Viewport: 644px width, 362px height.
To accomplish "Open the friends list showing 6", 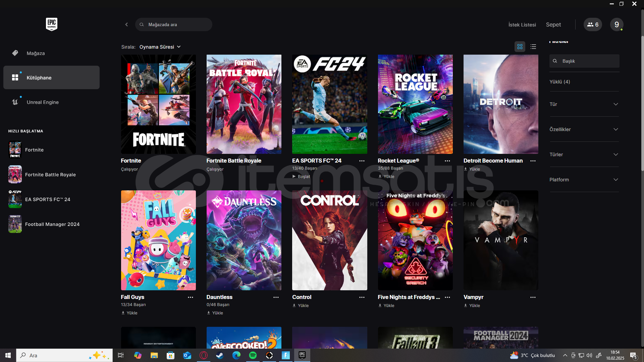I will click(x=593, y=24).
